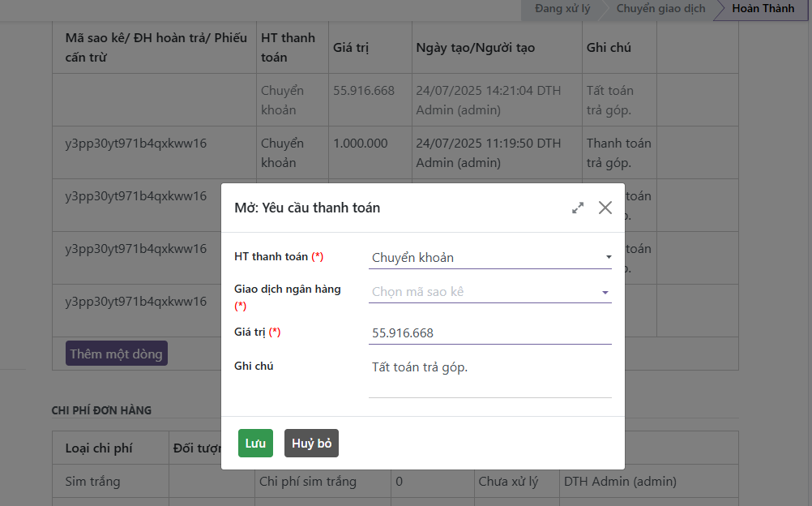Image resolution: width=812 pixels, height=506 pixels.
Task: Expand the payment request dialog to fullscreen
Action: click(x=578, y=208)
